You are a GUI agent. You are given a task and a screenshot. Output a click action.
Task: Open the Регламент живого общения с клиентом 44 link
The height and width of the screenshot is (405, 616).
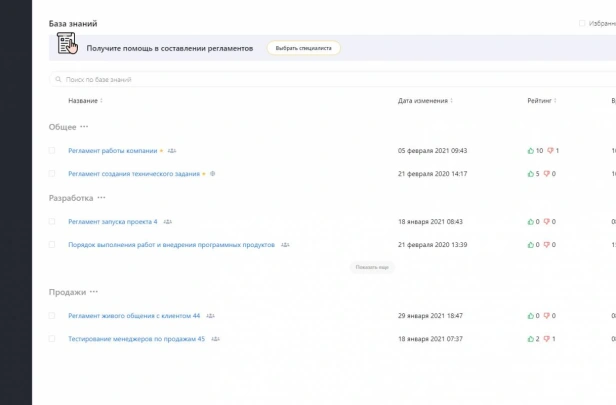[134, 315]
